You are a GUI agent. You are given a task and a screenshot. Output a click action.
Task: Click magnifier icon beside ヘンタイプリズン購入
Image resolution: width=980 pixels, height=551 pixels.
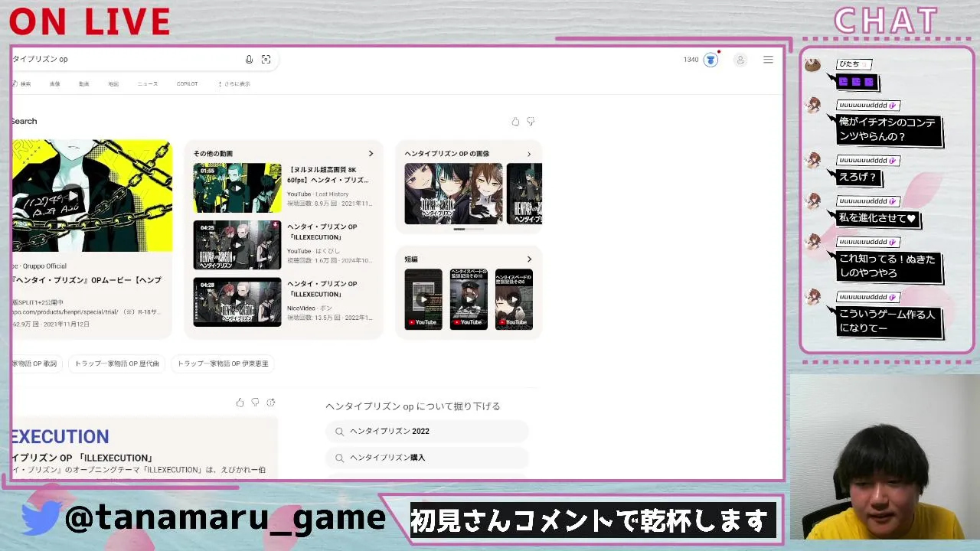(339, 458)
